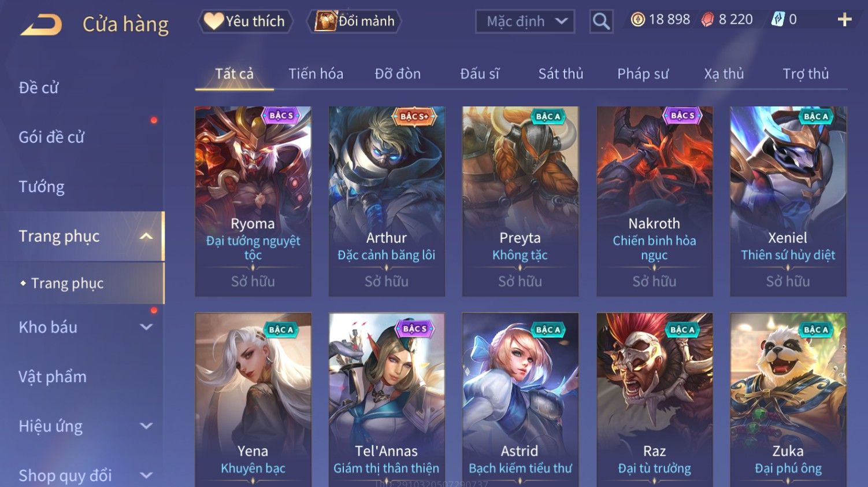The width and height of the screenshot is (868, 487).
Task: Open the Mặc định sort dropdown
Action: click(x=525, y=21)
